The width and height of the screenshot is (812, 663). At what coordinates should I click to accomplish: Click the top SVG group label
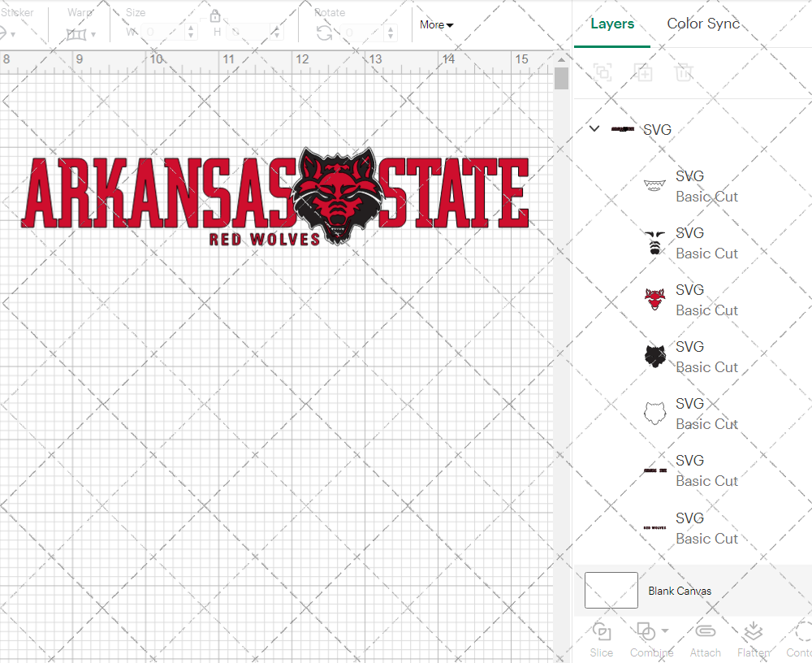tap(657, 129)
